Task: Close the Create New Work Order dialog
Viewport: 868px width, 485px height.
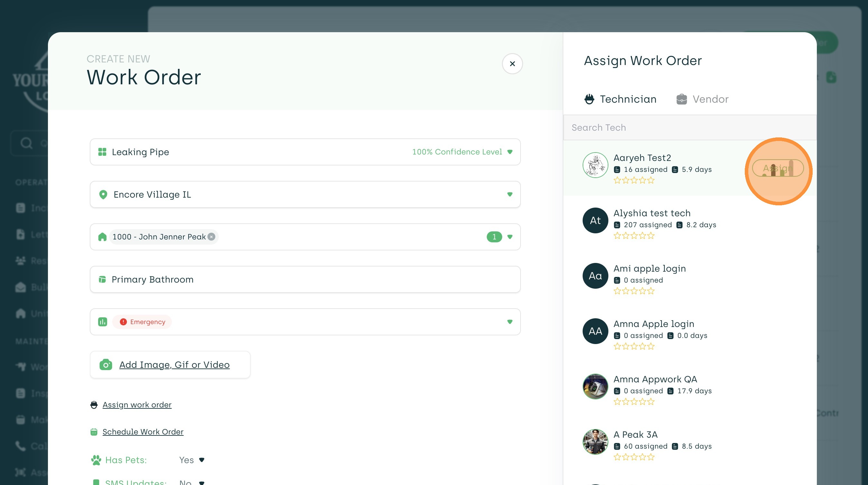Action: click(x=512, y=64)
